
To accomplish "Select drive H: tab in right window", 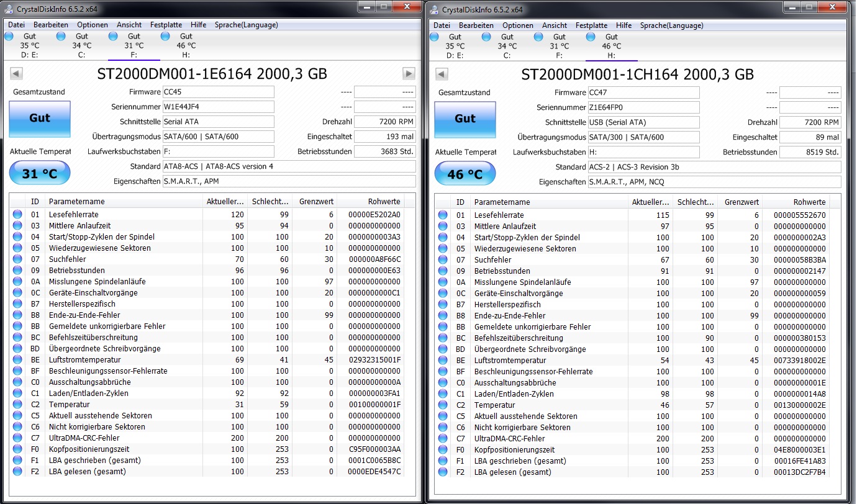I will tap(612, 46).
